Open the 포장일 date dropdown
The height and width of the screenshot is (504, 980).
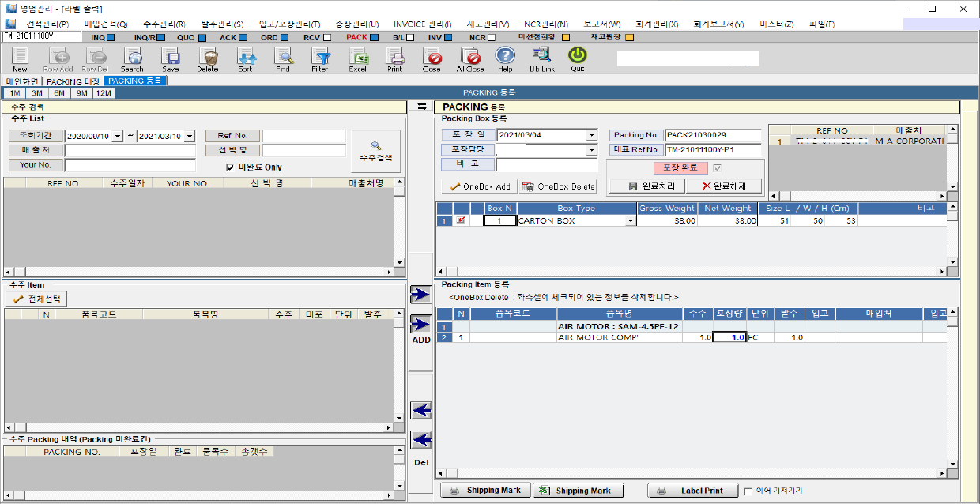click(x=592, y=135)
